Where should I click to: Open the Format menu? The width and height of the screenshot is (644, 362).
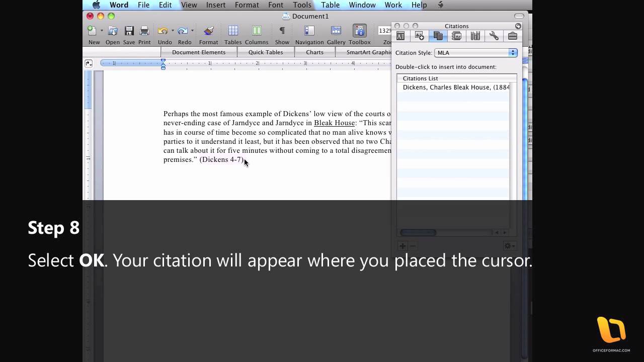(247, 5)
